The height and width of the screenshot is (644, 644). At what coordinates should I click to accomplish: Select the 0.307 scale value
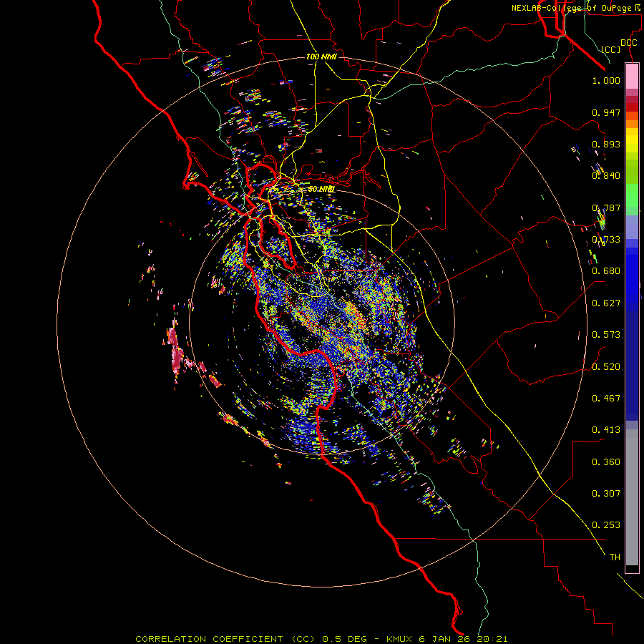(606, 494)
